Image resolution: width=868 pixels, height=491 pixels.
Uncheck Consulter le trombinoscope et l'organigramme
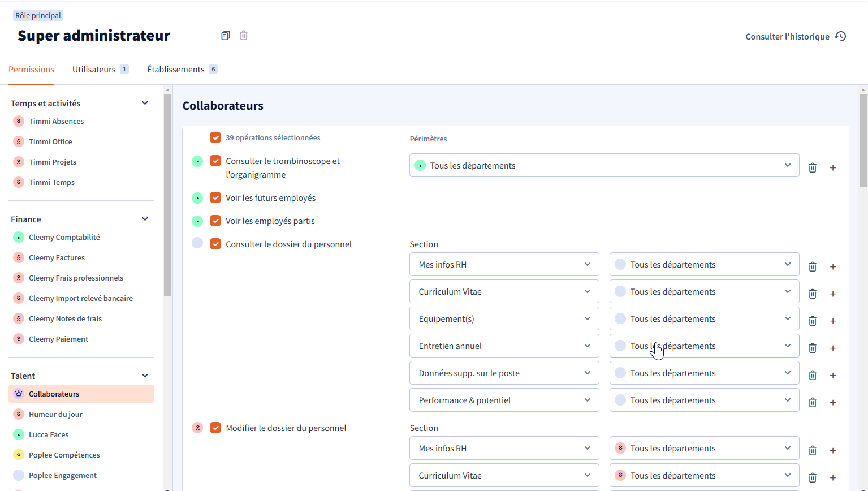[215, 161]
